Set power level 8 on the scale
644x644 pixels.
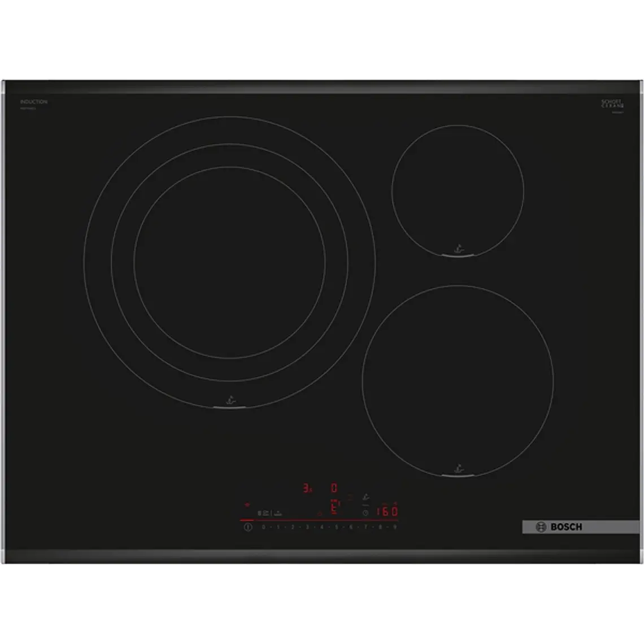point(380,527)
